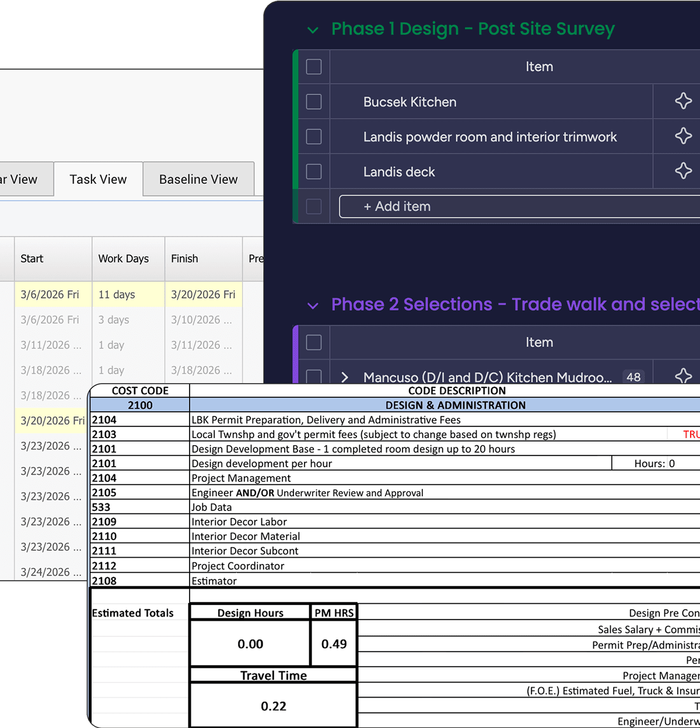Sort by the Start column header
The image size is (700, 728).
click(53, 258)
